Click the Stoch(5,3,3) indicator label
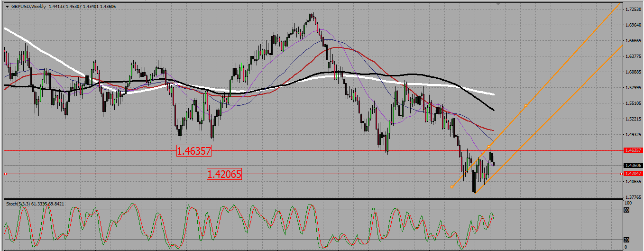 [x=34, y=204]
